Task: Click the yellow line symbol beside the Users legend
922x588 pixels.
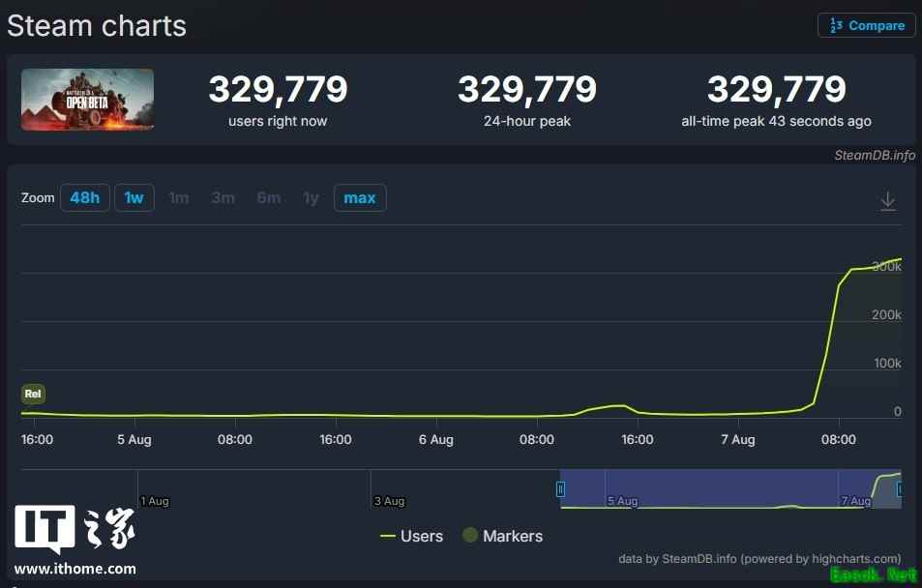Action: [391, 536]
